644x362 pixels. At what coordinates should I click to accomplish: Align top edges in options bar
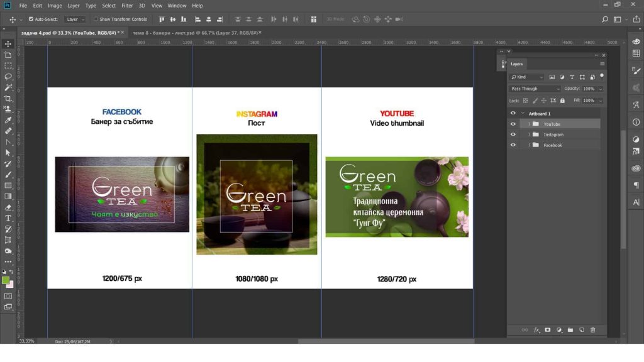coord(162,19)
